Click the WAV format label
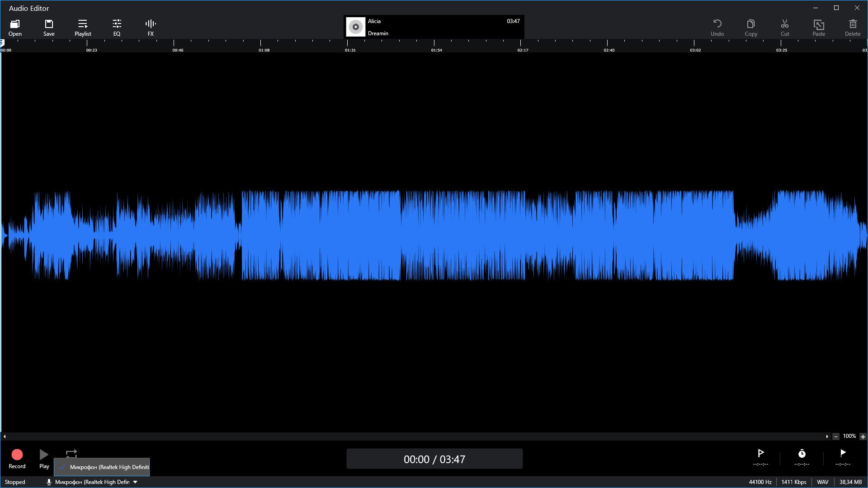The height and width of the screenshot is (488, 868). 823,482
